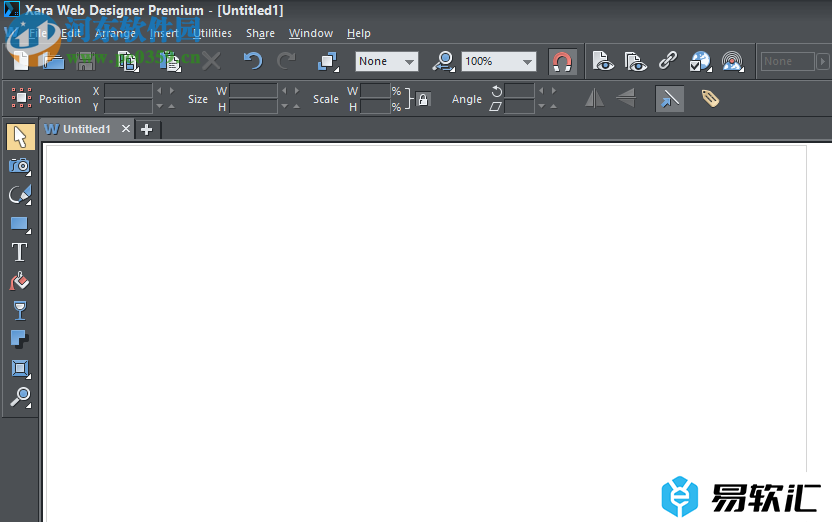Click the Delete X toolbar icon
The image size is (832, 522).
(x=211, y=61)
